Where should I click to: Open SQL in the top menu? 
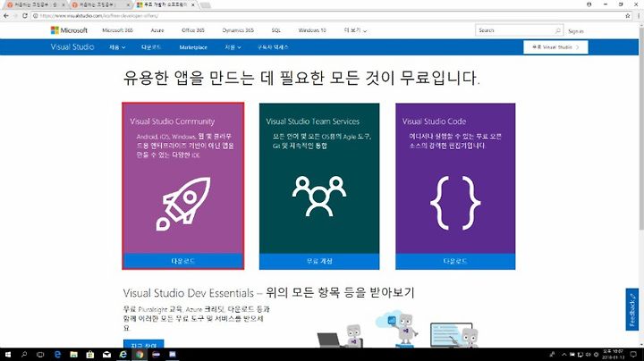276,30
